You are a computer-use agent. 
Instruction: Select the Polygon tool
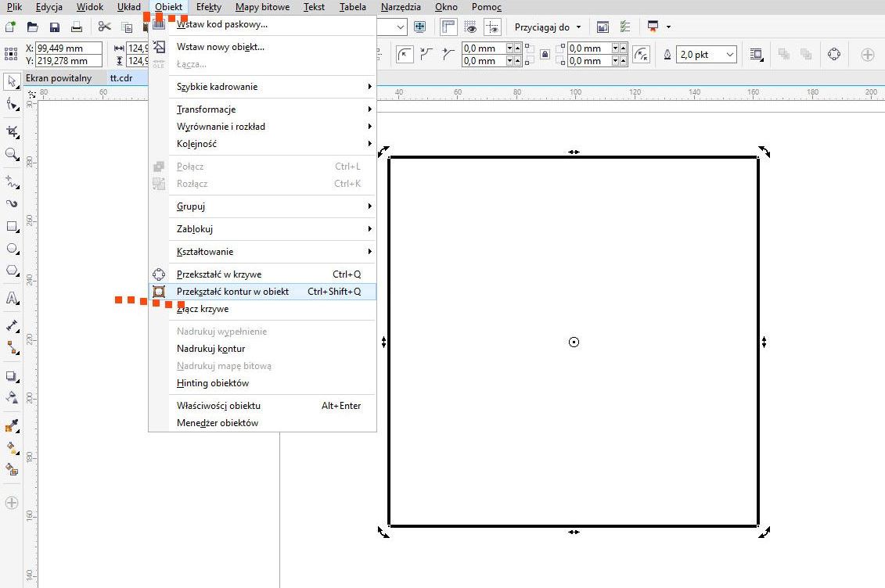[x=12, y=271]
